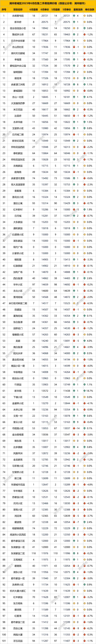Click the 6月套数 column header

34,9
